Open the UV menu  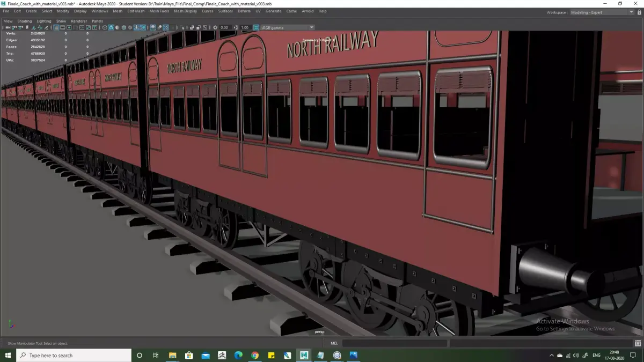[258, 11]
